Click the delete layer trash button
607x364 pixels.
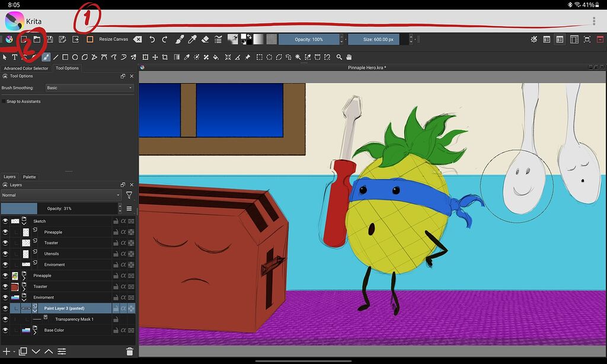(x=129, y=351)
